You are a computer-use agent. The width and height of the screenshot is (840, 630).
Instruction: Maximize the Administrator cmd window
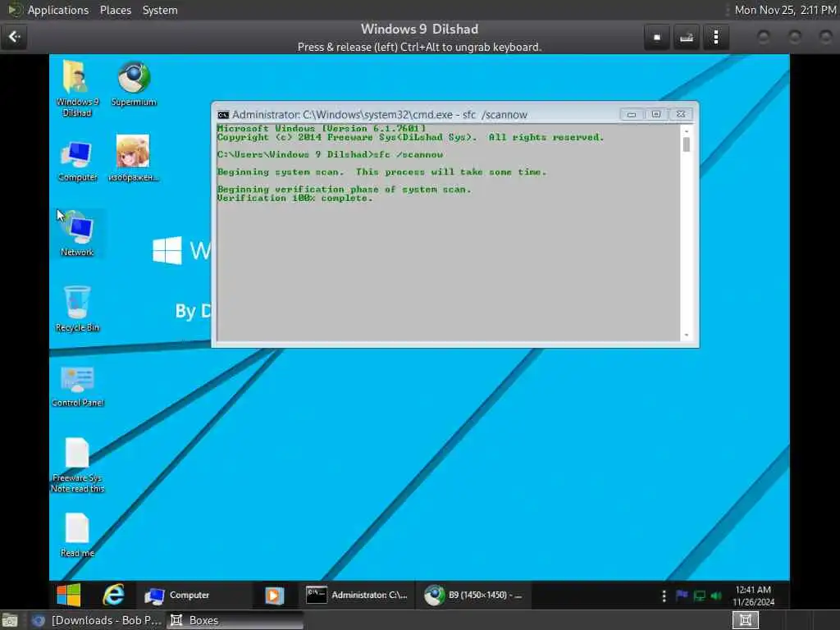(x=655, y=114)
